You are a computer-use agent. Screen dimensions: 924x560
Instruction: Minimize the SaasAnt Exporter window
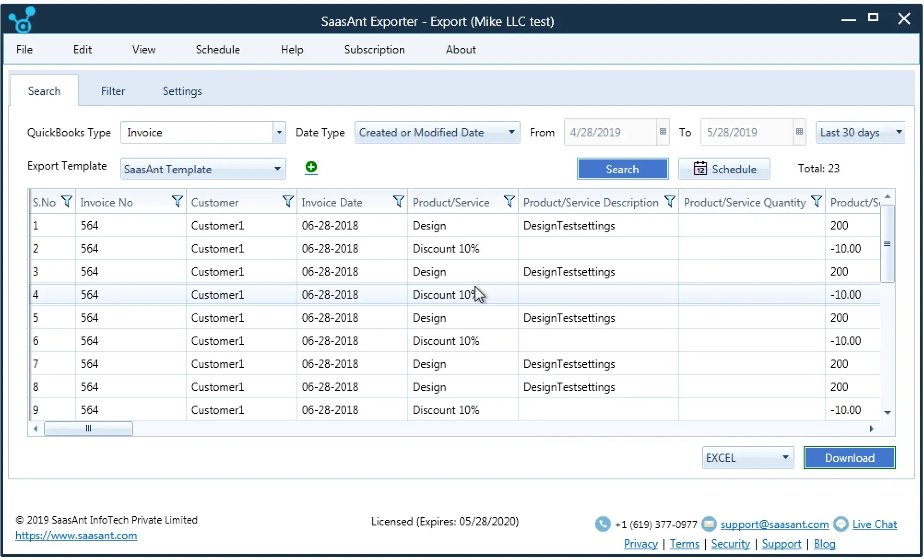click(x=848, y=19)
